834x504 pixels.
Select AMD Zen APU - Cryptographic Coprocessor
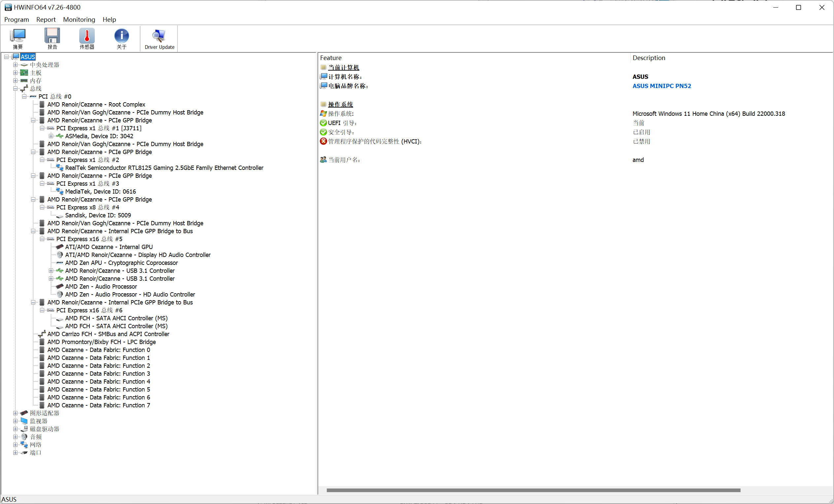click(x=121, y=263)
